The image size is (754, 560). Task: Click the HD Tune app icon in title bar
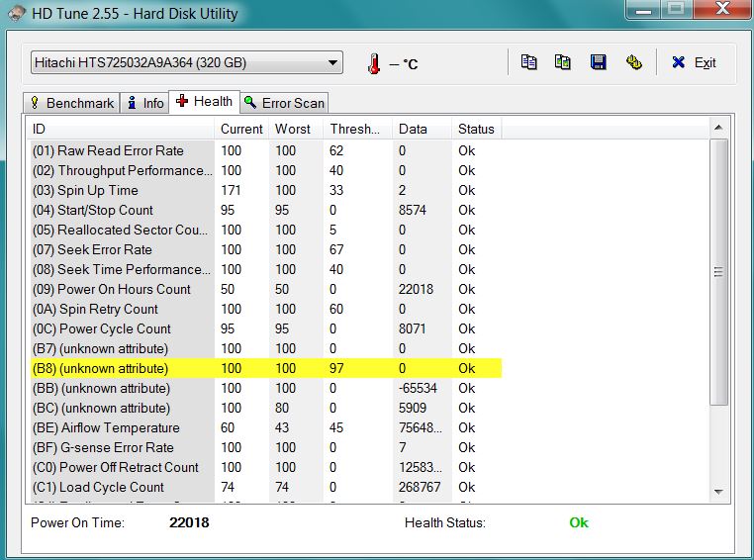pyautogui.click(x=16, y=13)
